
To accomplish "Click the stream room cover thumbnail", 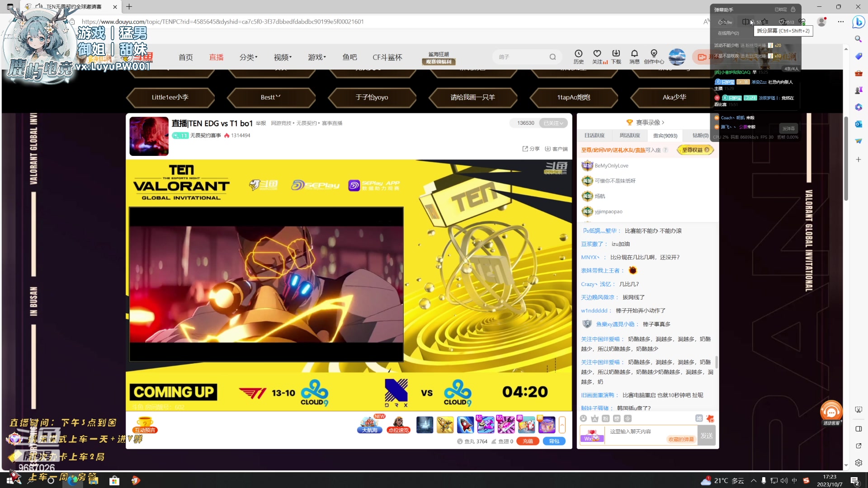I will tap(149, 136).
